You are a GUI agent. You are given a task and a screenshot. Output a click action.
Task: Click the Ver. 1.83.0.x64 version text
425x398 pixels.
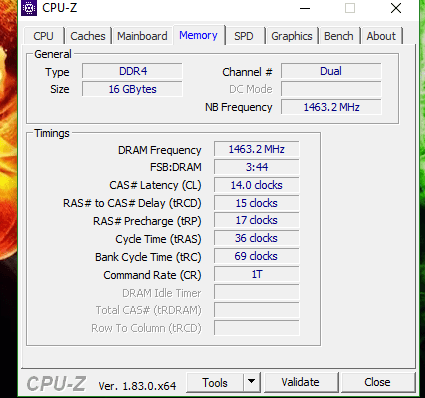(x=137, y=386)
